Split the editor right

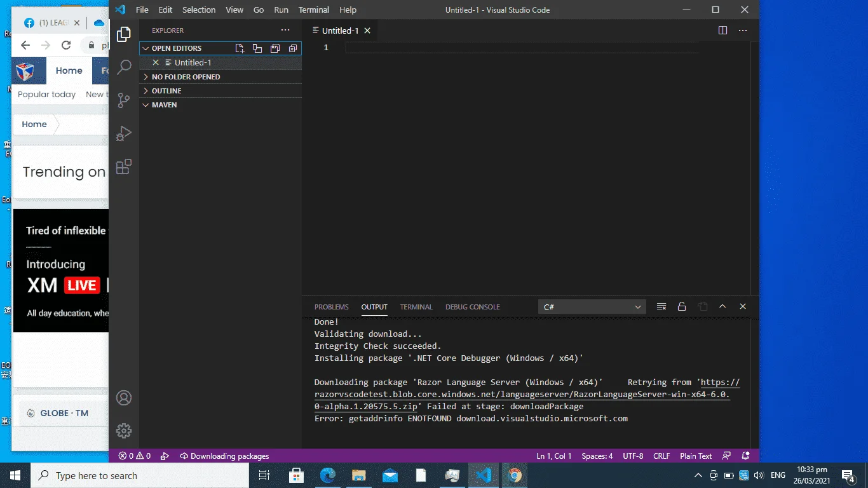click(722, 30)
